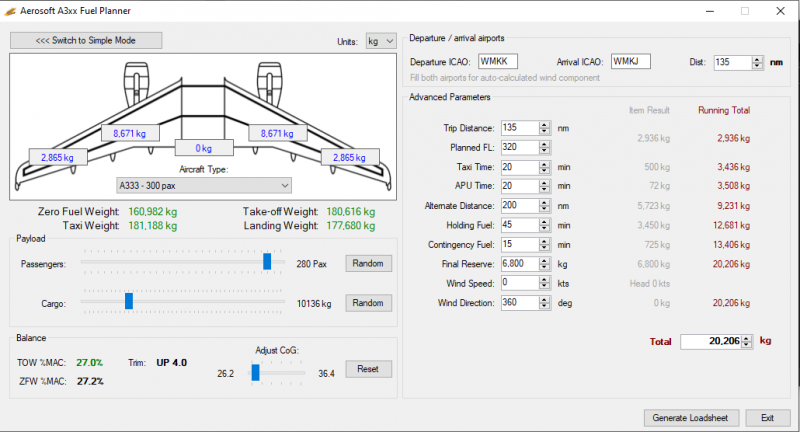Switch to Simple Mode
This screenshot has height=432, width=800.
pyautogui.click(x=86, y=40)
